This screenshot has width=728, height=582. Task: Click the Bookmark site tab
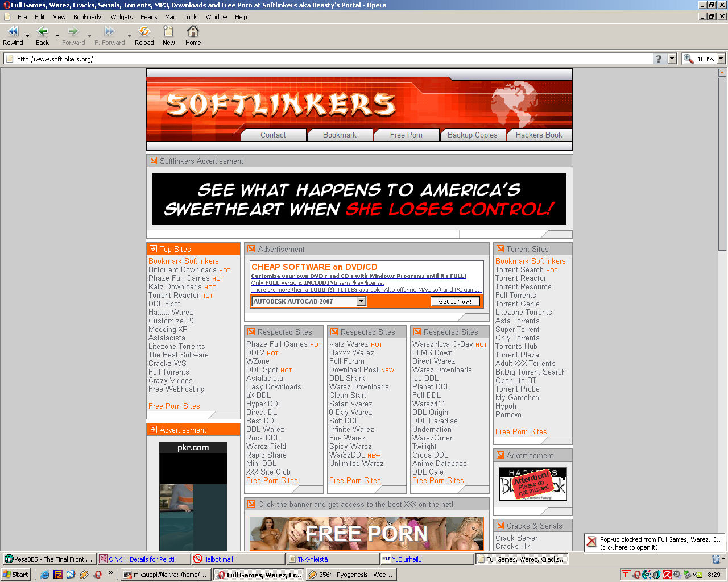340,135
